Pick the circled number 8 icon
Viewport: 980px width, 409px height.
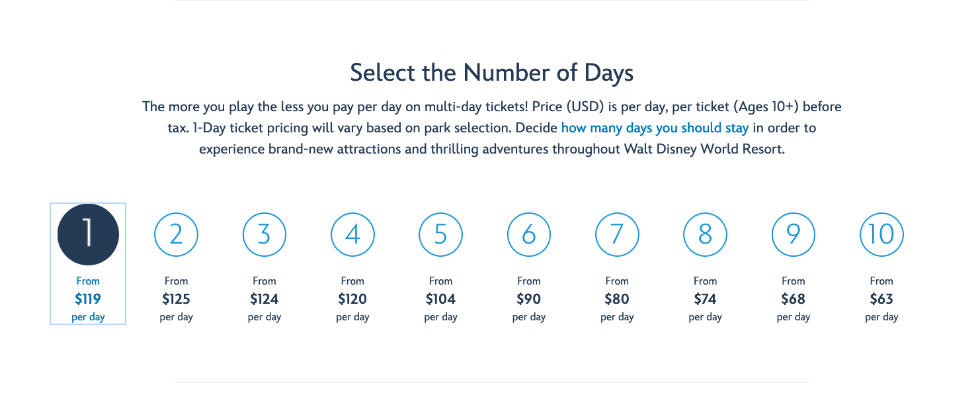(x=705, y=234)
